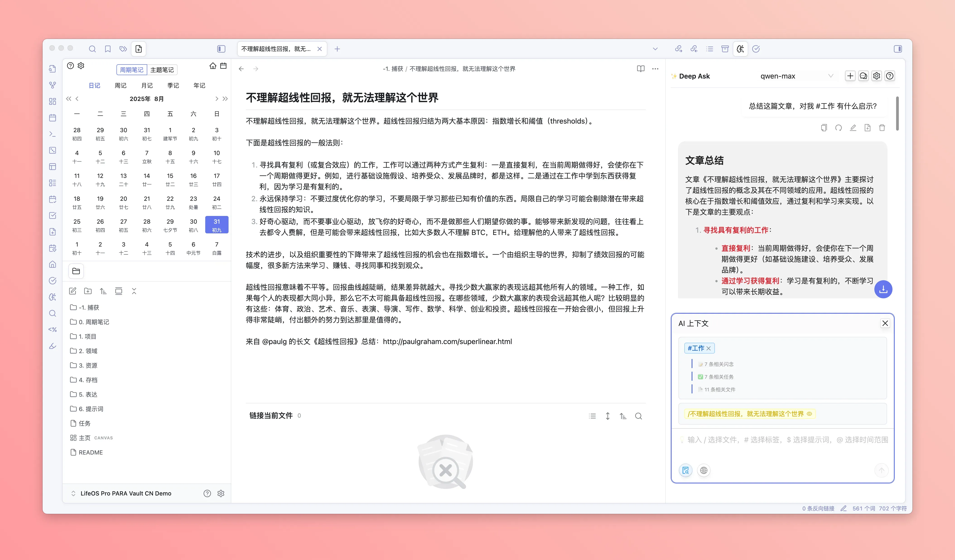Remove the #工作 tag from context
Screen dimensions: 955x560
(x=708, y=348)
